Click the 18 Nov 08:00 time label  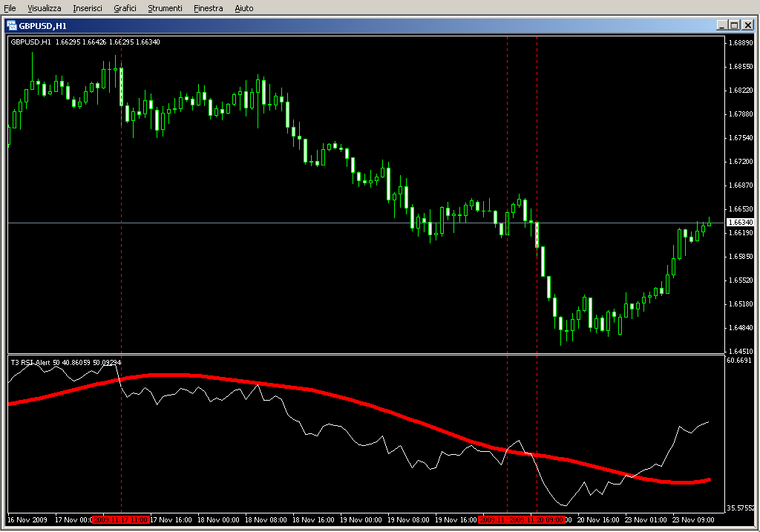266,520
